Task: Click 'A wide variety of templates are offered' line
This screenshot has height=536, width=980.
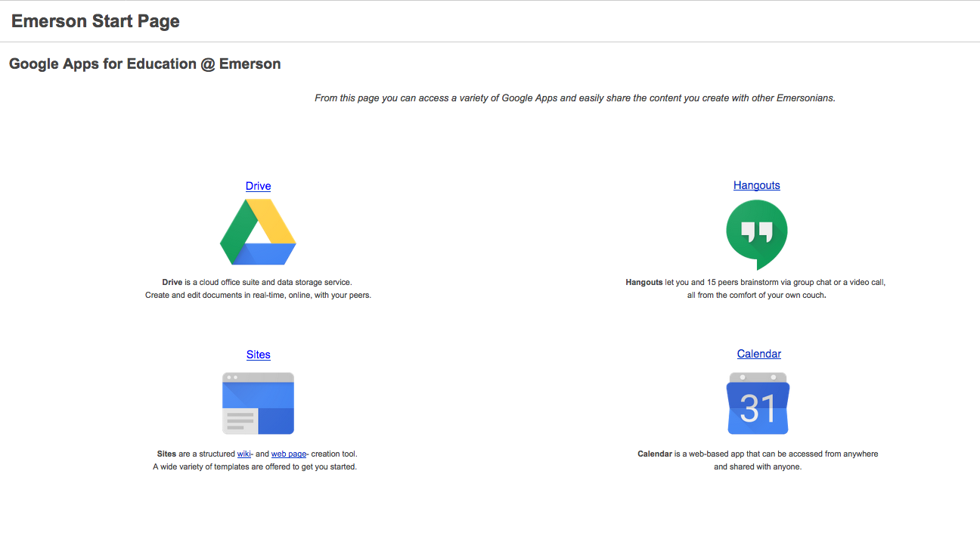Action: 255,466
